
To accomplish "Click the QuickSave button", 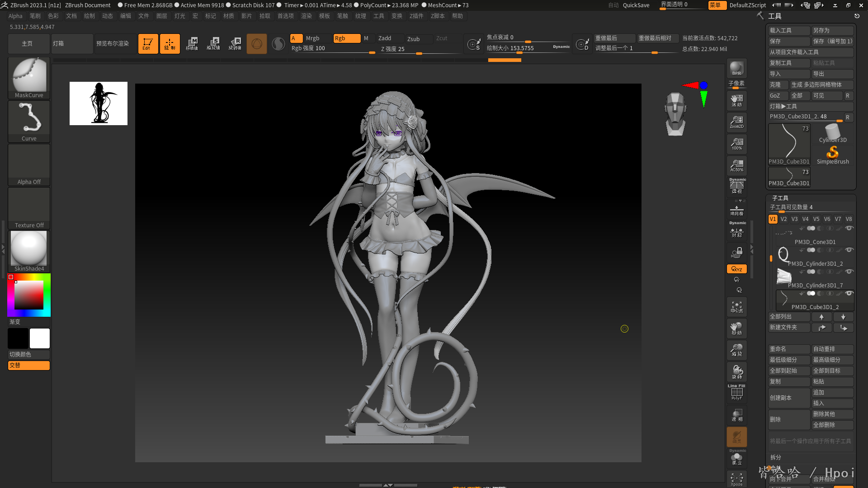I will point(636,5).
